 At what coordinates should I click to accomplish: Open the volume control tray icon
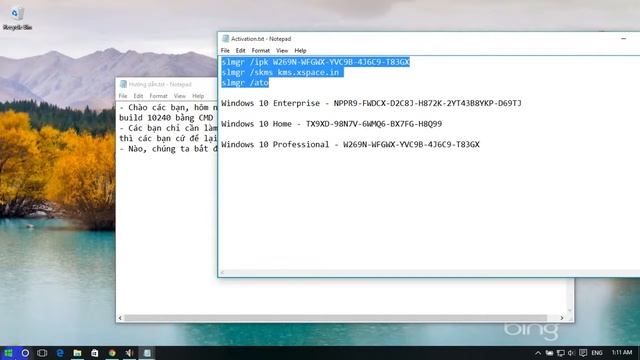571,353
